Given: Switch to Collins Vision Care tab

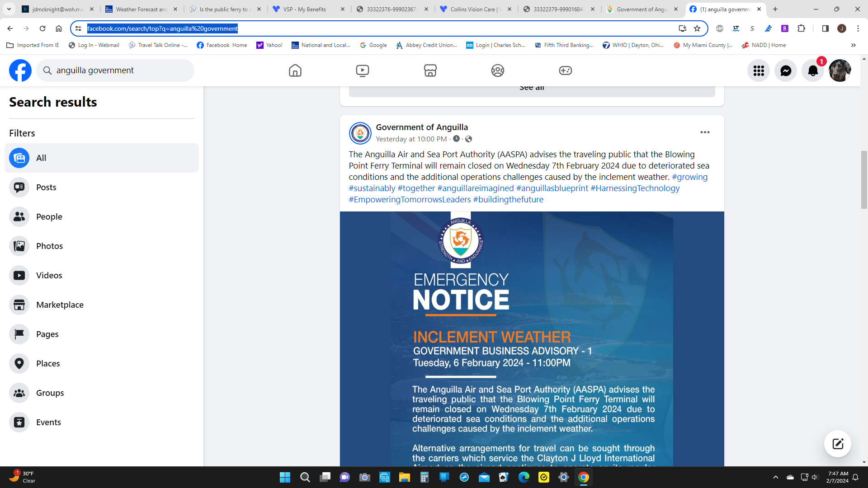Looking at the screenshot, I should (x=476, y=9).
